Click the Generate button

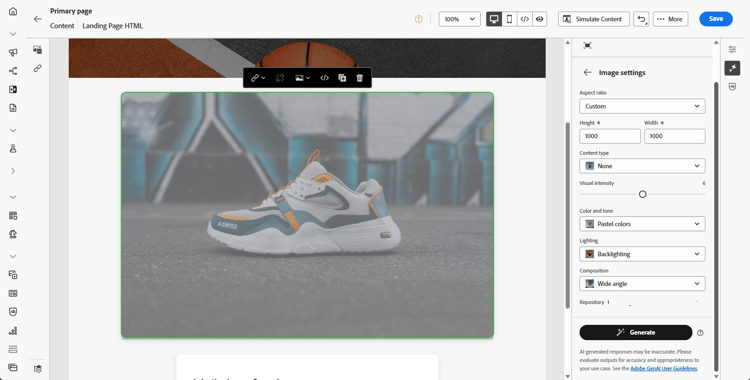click(636, 333)
